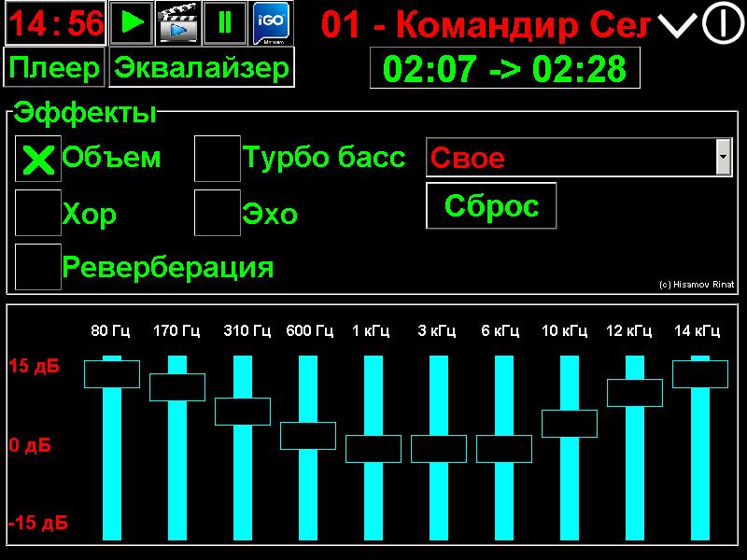Enable the Эхо effect checkbox

click(x=218, y=213)
